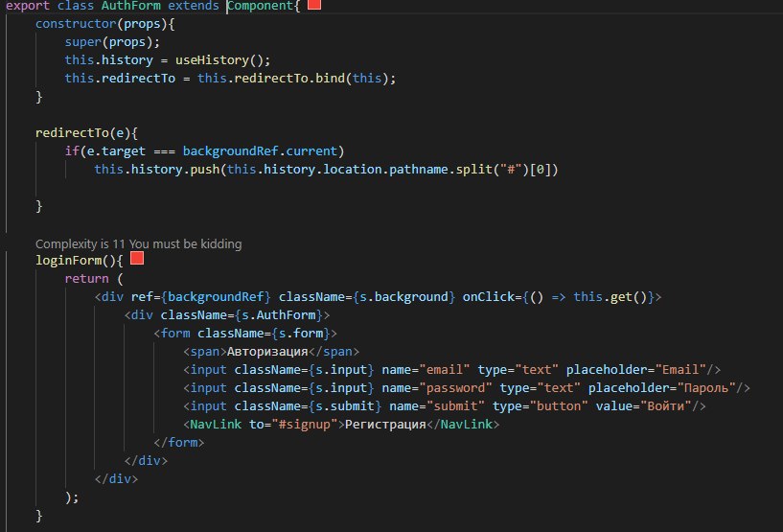Click 's.form' className value
Viewport: 783px width, 532px height.
pos(301,334)
